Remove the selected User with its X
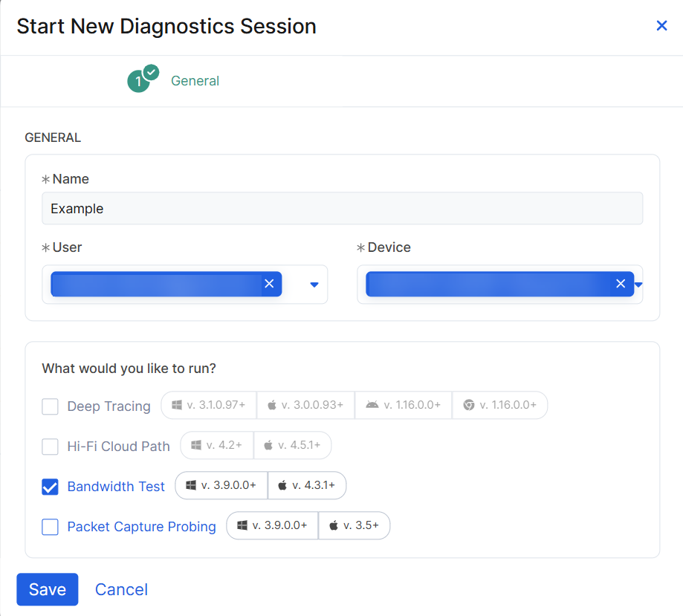 coord(269,284)
